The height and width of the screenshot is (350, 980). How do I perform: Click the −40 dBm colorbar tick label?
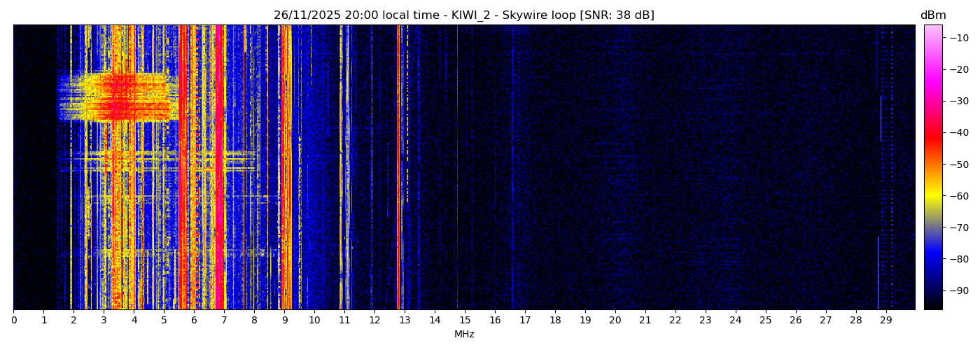(958, 132)
